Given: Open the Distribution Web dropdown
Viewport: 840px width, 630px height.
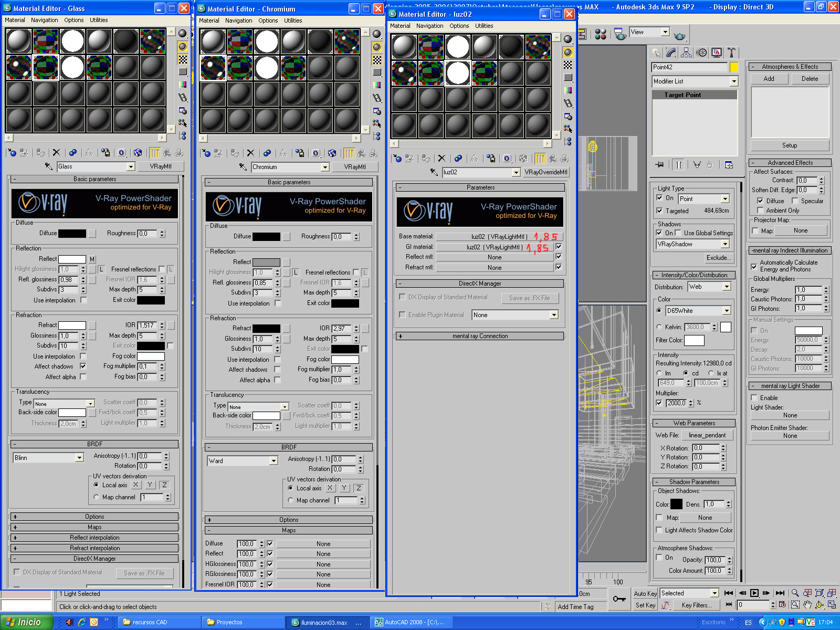Looking at the screenshot, I should point(727,287).
